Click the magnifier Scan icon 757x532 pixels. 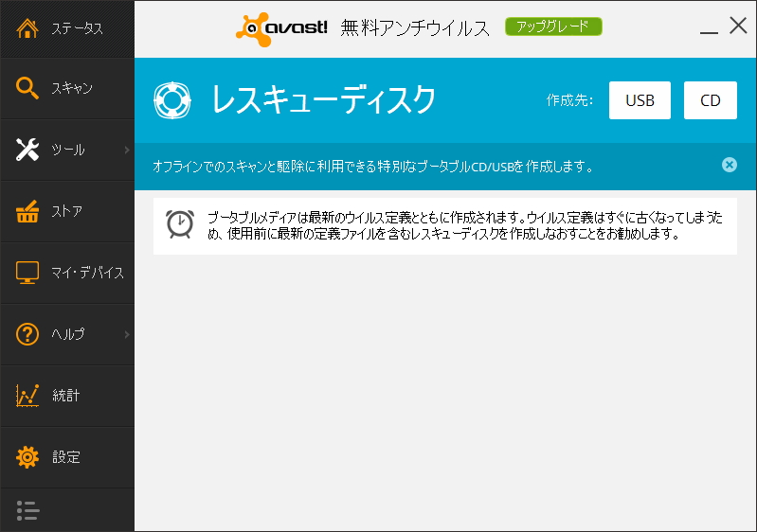[27, 88]
